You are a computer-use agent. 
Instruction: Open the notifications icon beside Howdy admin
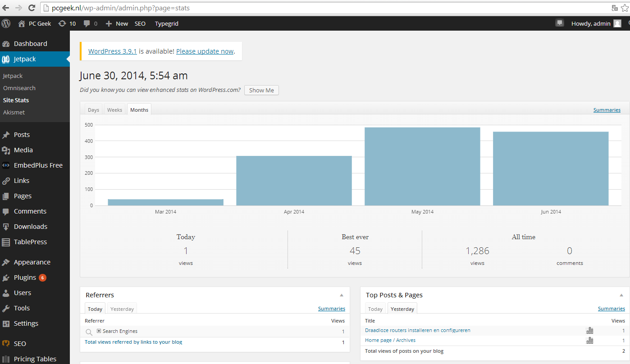coord(560,23)
